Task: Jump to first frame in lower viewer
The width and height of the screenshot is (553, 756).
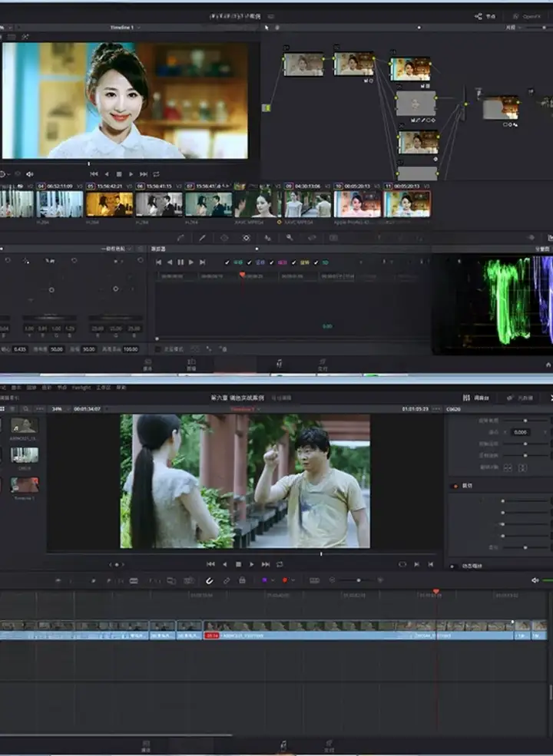Action: (210, 564)
